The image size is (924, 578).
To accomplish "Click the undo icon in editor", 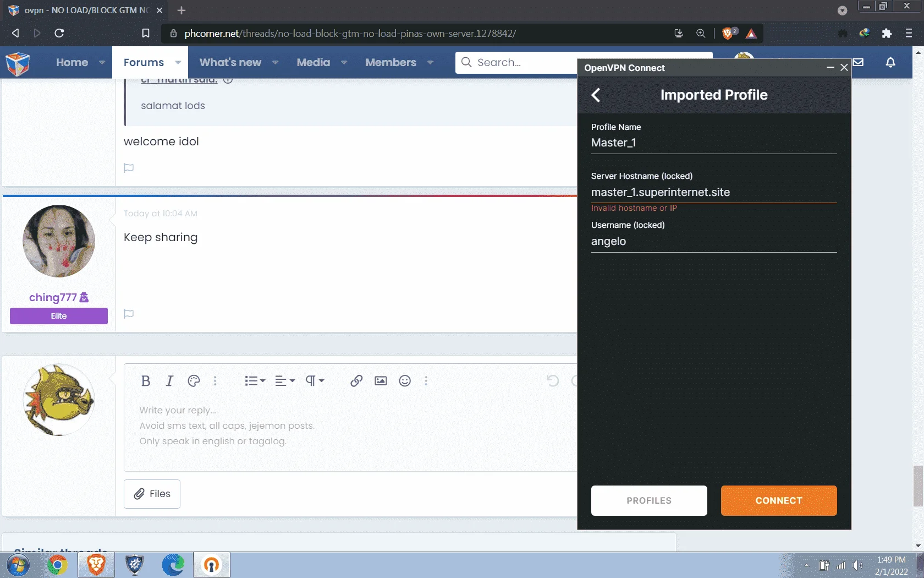I will [x=553, y=381].
